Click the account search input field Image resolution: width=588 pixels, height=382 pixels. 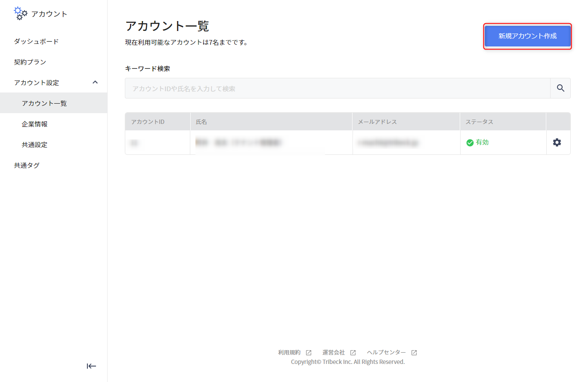[x=301, y=88]
